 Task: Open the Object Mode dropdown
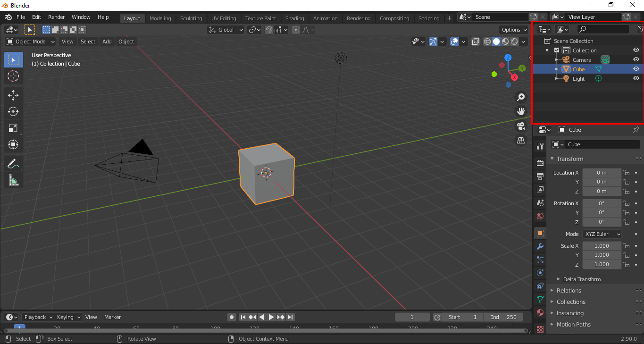[x=30, y=42]
